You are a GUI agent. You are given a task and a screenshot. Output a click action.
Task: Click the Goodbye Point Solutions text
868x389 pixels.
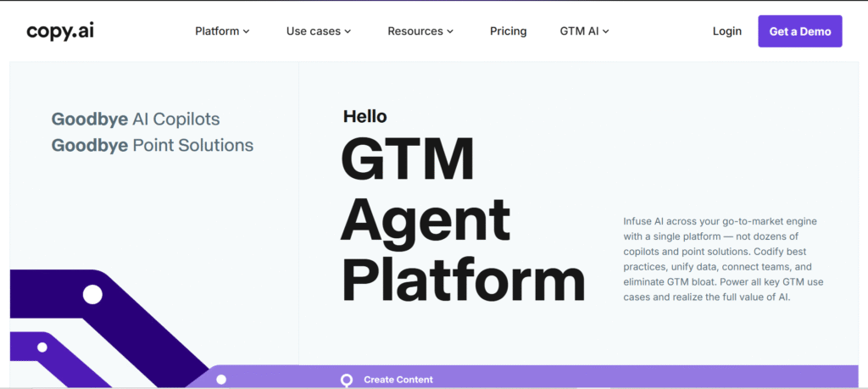pos(153,146)
